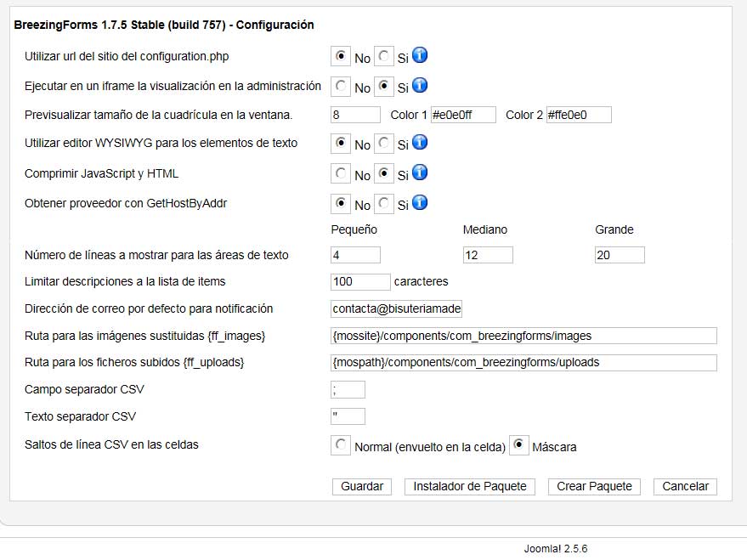747x560 pixels.
Task: Click label 'Saltos de línea CSV en las celdas'
Action: (x=111, y=444)
